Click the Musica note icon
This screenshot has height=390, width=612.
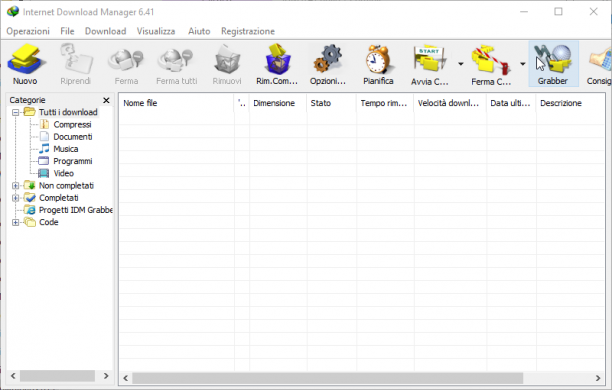click(x=44, y=149)
